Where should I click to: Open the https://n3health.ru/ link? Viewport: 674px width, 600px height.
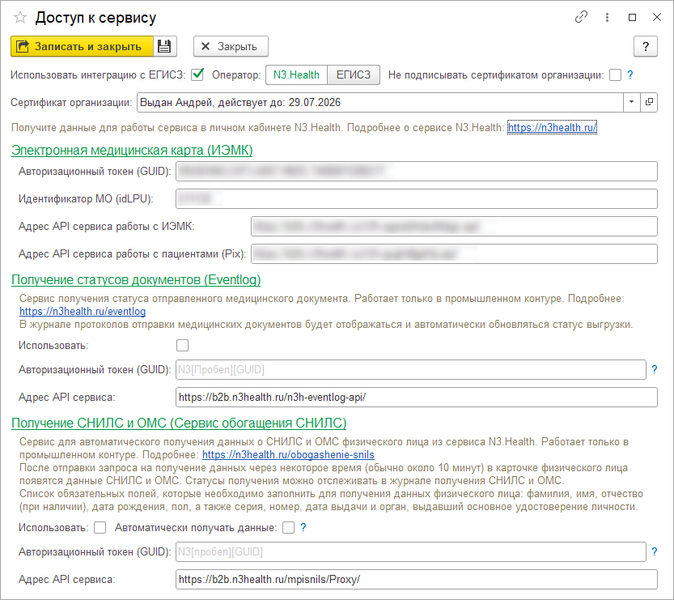click(x=552, y=128)
